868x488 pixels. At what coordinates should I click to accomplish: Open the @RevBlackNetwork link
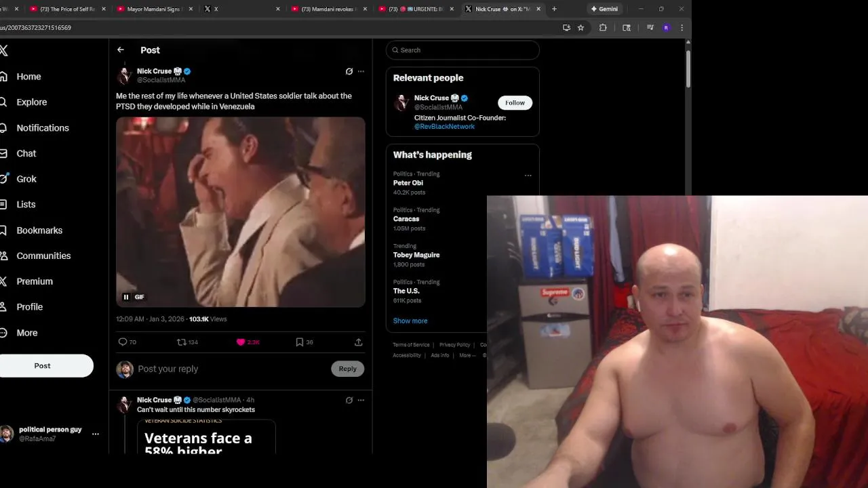pos(444,127)
